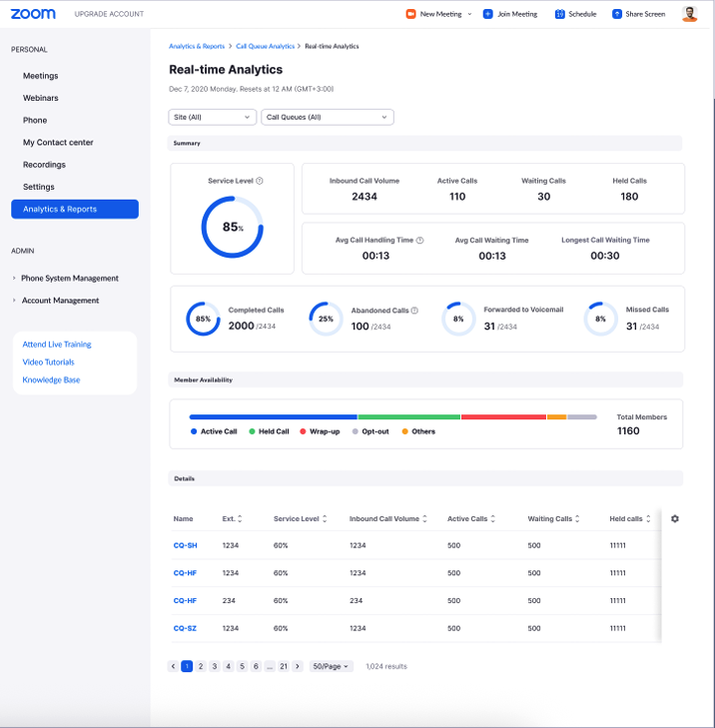The height and width of the screenshot is (728, 715).
Task: Go to page 2
Action: [x=201, y=666]
